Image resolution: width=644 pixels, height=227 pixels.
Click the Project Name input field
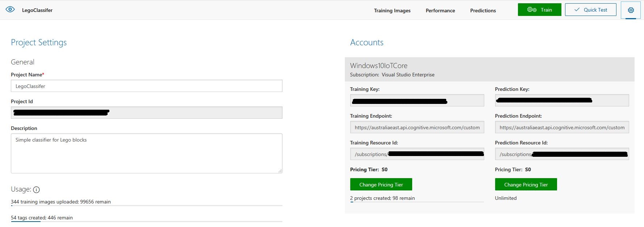pos(146,86)
